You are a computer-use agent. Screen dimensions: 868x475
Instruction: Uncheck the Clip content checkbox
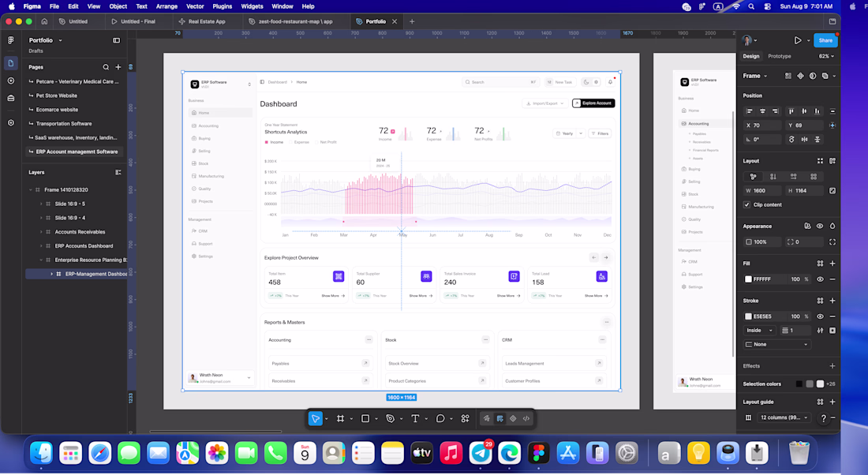[x=746, y=205]
